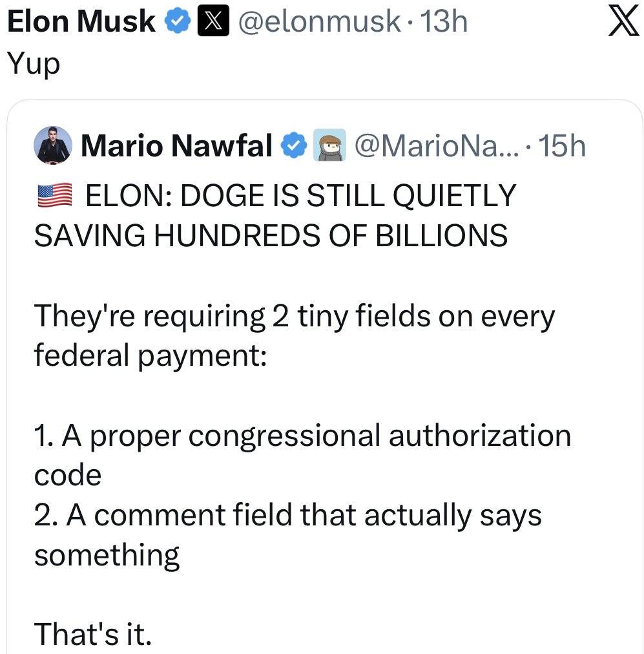
Task: Click the "Yup" post text
Action: click(x=33, y=63)
